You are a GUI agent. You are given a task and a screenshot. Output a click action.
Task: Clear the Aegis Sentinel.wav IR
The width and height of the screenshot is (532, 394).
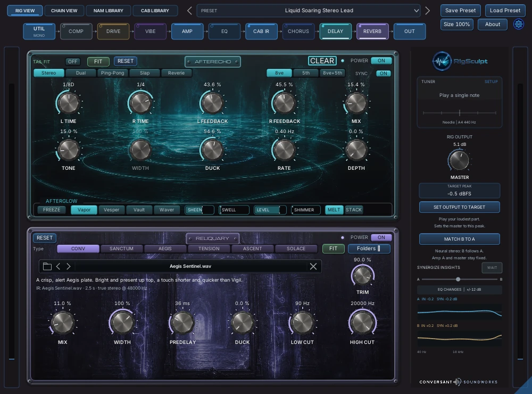[313, 266]
